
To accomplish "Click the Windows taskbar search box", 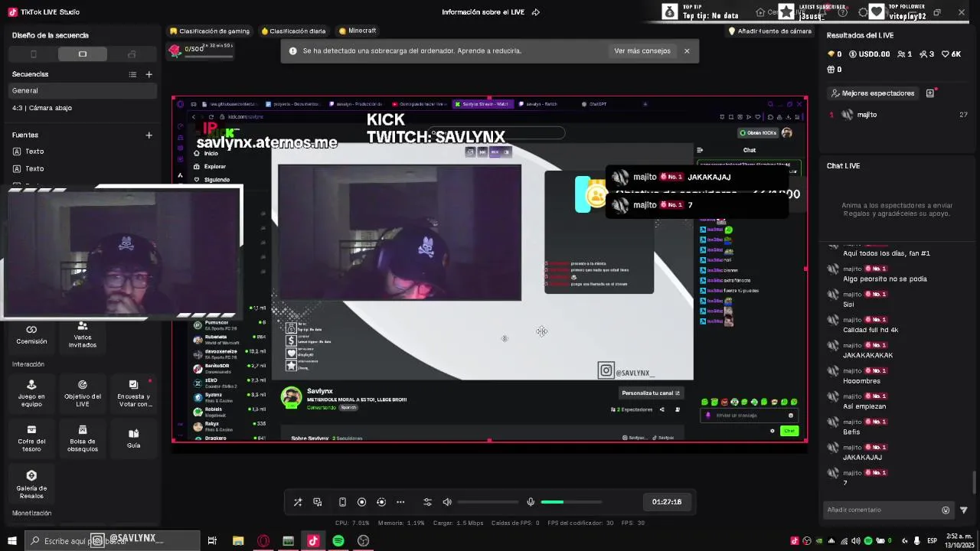I will [x=112, y=541].
